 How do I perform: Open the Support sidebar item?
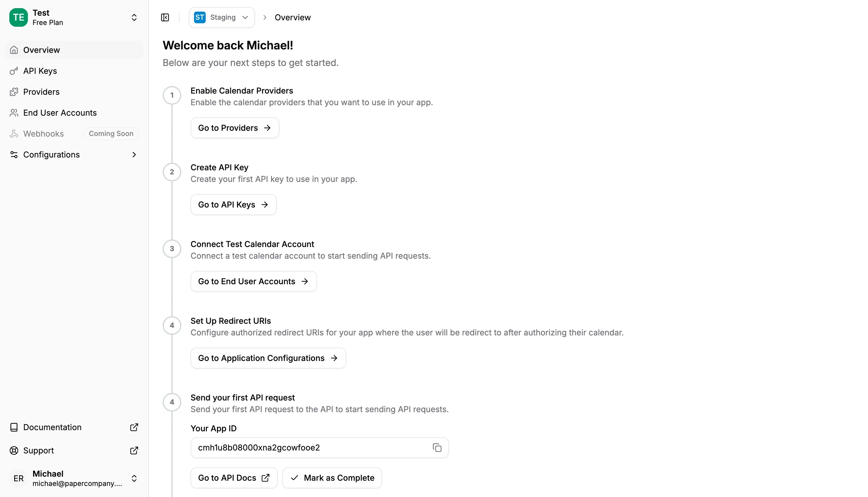[x=39, y=450]
